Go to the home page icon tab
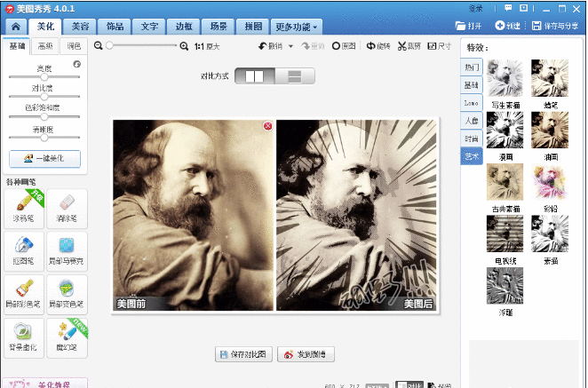This screenshot has height=388, width=588. 16,27
